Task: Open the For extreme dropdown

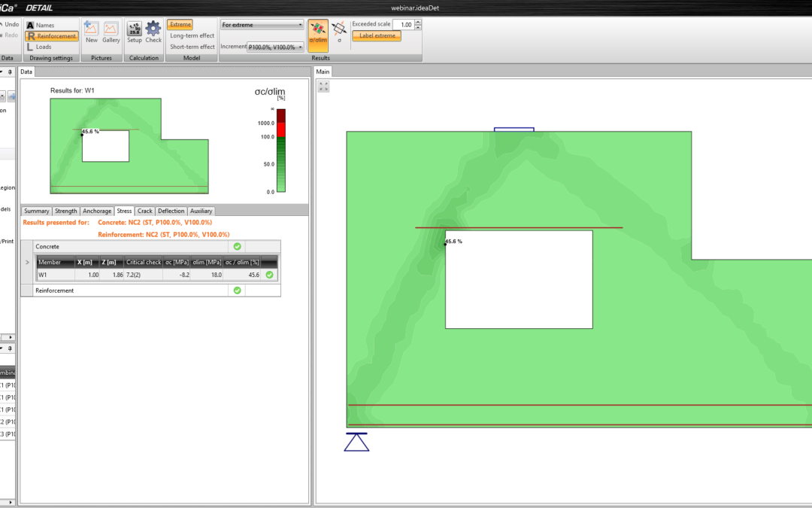Action: [261, 23]
